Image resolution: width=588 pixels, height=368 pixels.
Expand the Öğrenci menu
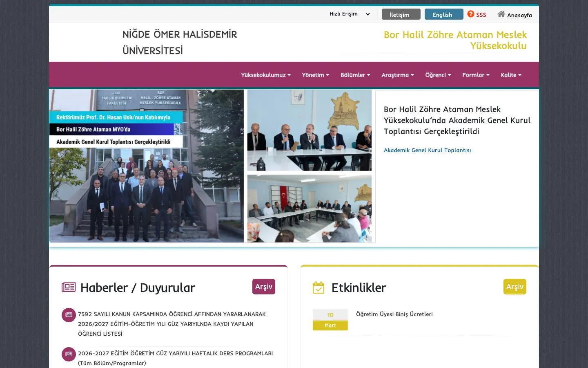tap(438, 75)
